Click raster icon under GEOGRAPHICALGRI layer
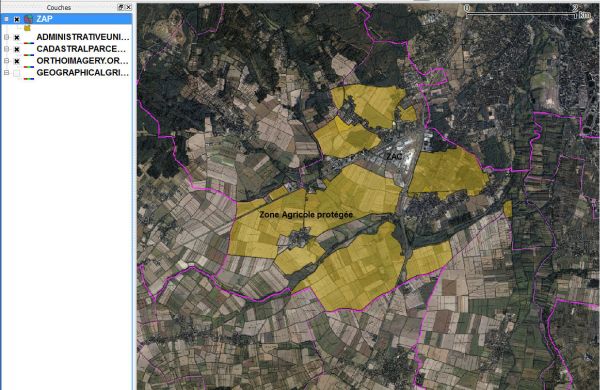The image size is (600, 390). (29, 79)
